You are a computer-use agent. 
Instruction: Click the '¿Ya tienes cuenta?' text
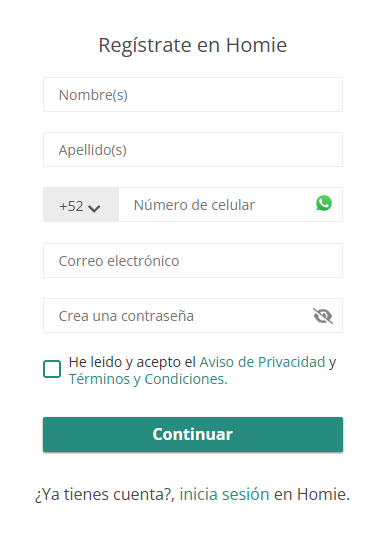[x=105, y=495]
